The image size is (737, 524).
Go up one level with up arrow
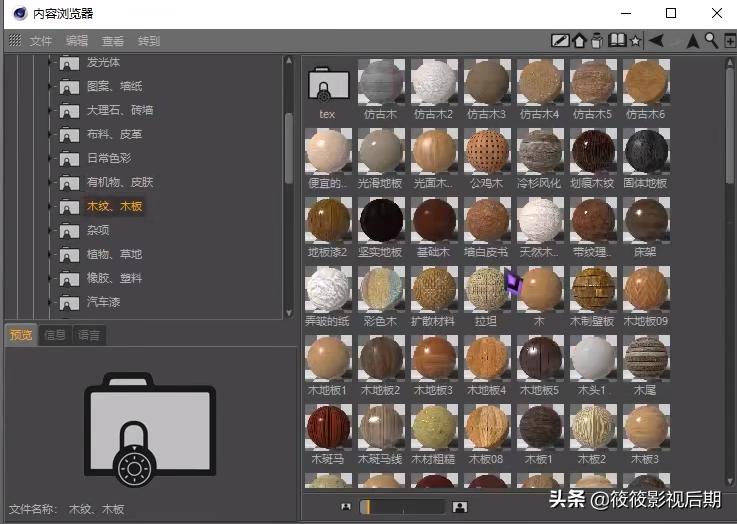coord(693,41)
